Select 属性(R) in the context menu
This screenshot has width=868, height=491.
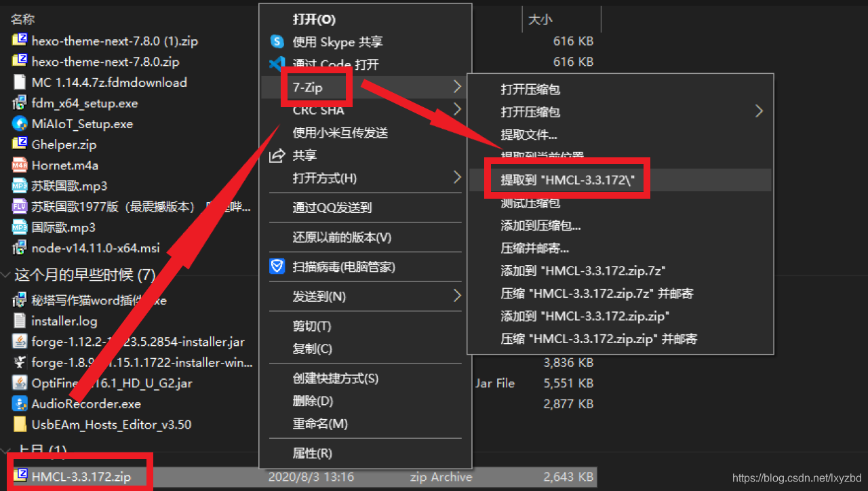click(x=312, y=453)
